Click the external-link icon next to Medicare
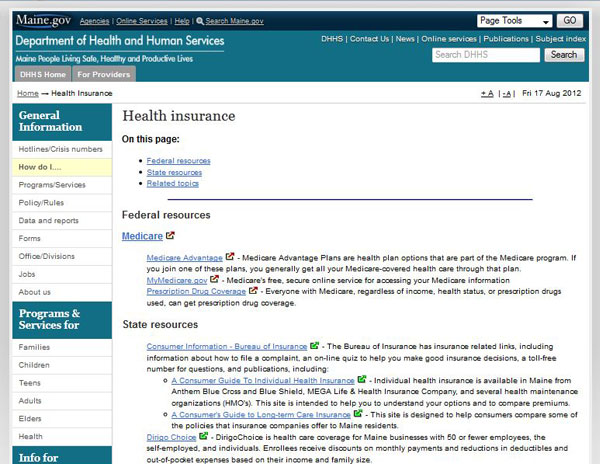This screenshot has height=464, width=600. click(170, 236)
